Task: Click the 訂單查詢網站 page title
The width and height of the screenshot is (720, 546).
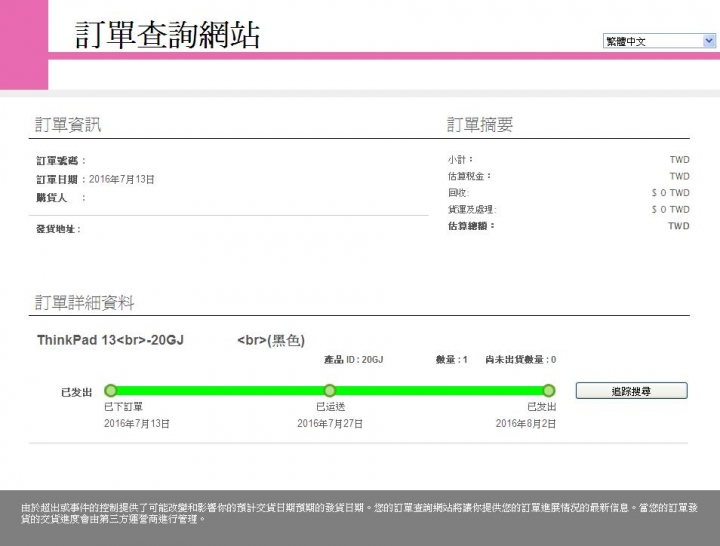Action: tap(168, 35)
